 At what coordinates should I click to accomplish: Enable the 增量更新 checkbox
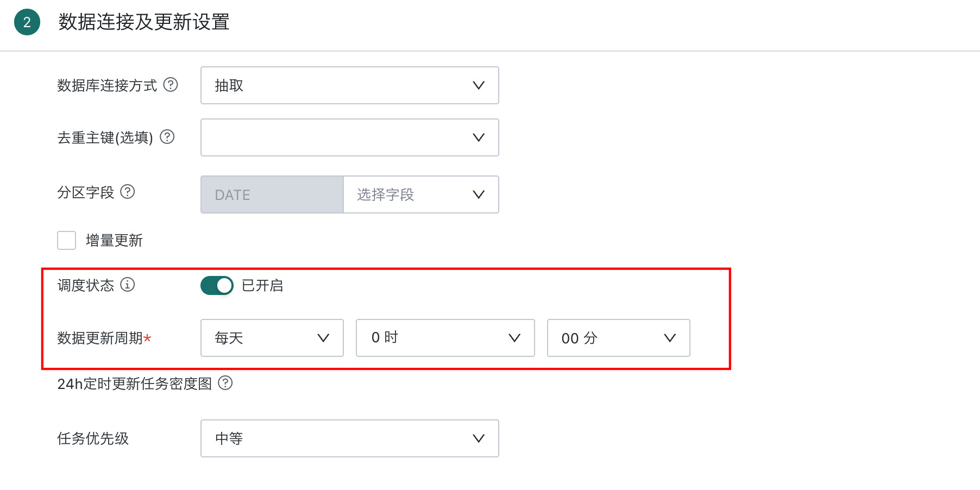coord(67,240)
